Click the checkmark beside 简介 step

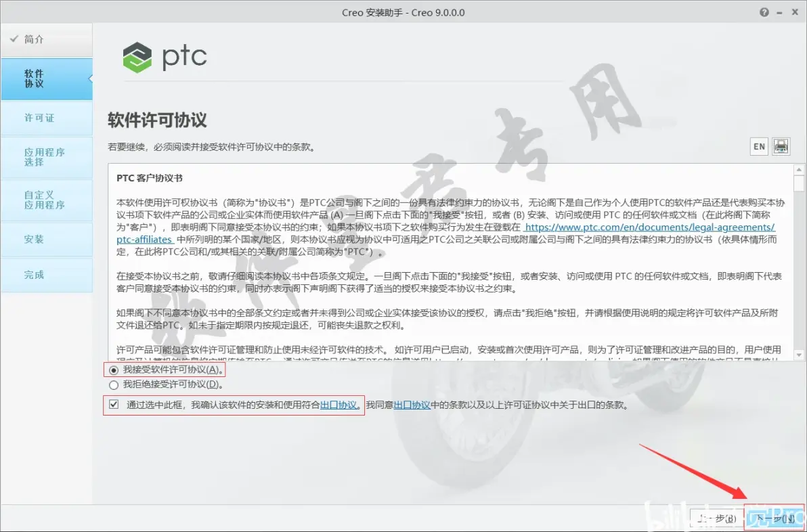pyautogui.click(x=14, y=39)
